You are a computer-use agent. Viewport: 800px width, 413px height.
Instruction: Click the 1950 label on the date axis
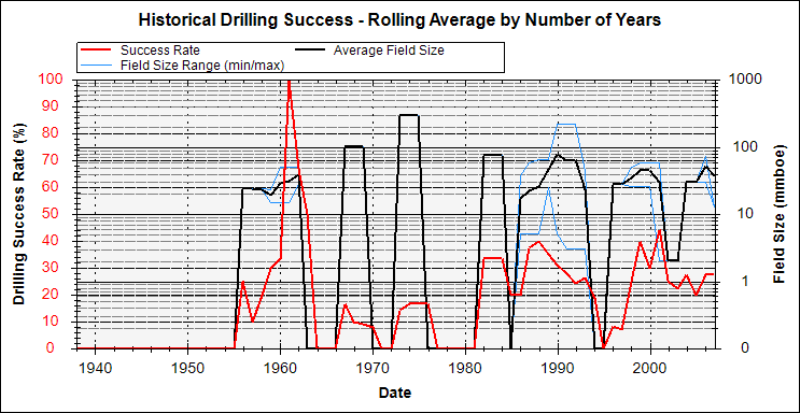[188, 367]
